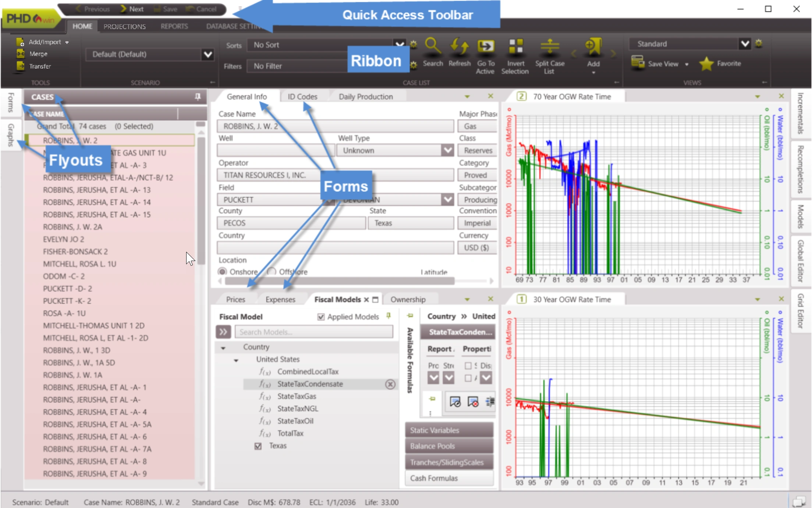Click the Cash Formulas button
812x508 pixels.
click(x=449, y=478)
